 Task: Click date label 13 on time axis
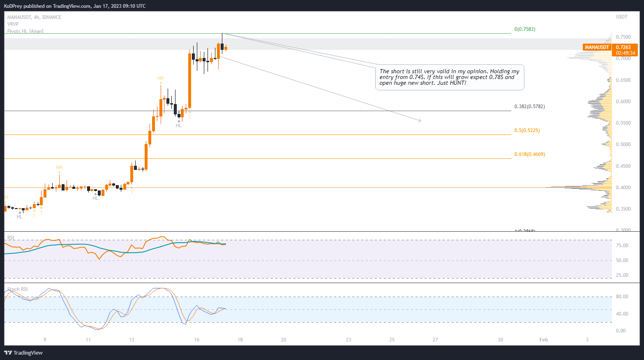132,340
